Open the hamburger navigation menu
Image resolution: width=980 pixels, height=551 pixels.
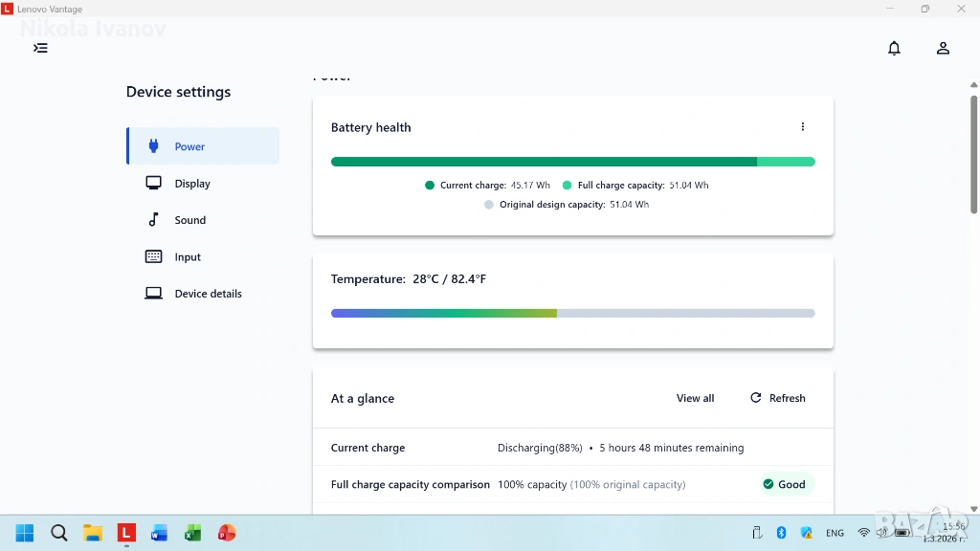pos(40,48)
